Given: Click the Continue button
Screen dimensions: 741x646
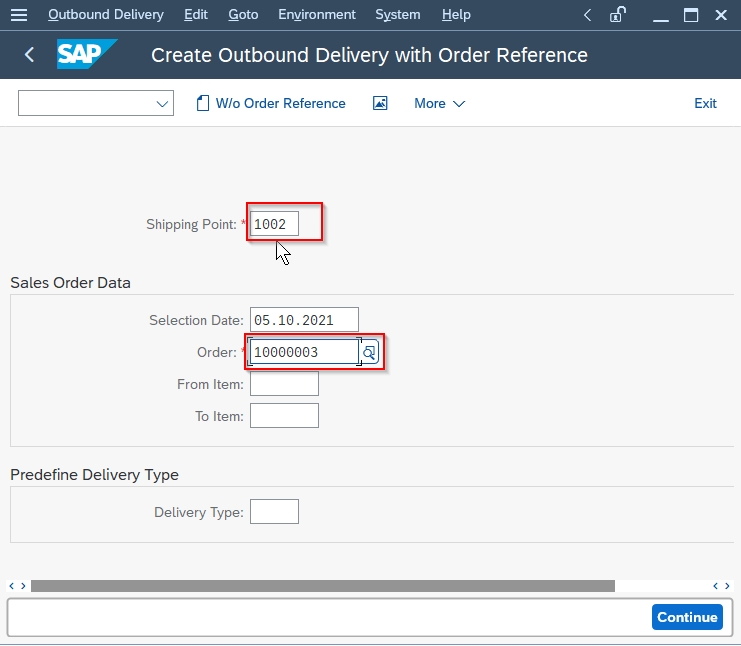Looking at the screenshot, I should 687,617.
